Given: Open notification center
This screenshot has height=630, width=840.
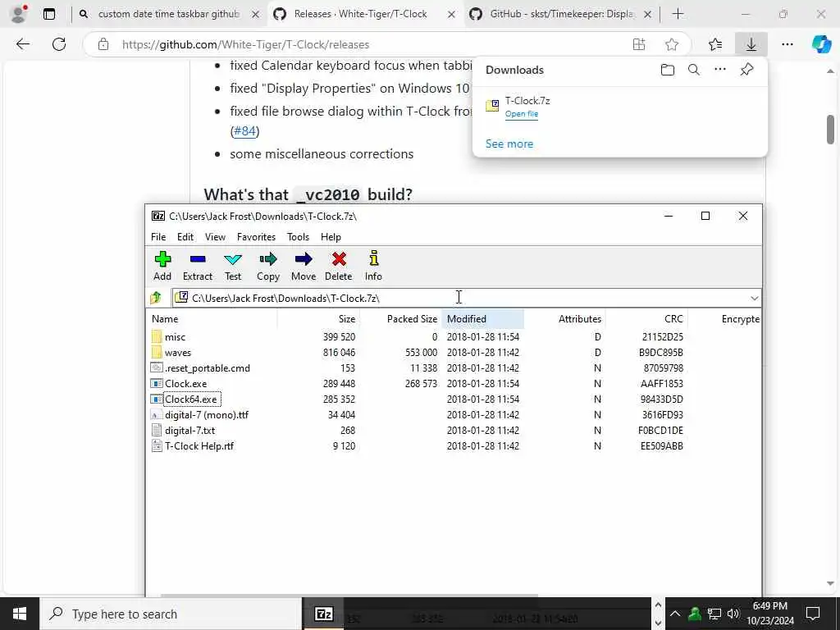Looking at the screenshot, I should 813,614.
